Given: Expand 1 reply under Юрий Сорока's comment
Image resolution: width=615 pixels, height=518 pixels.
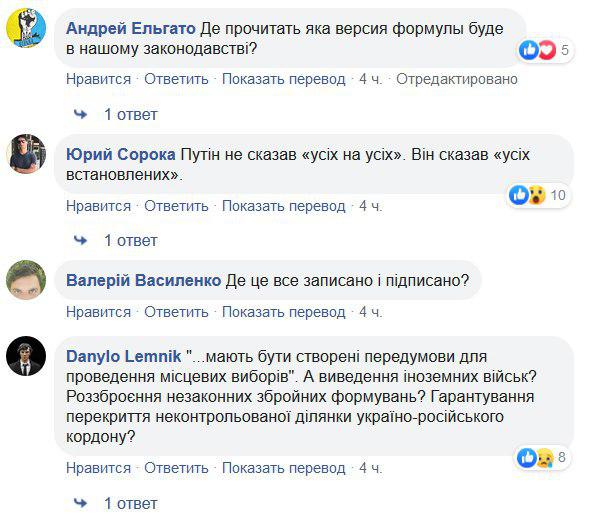Looking at the screenshot, I should point(130,240).
